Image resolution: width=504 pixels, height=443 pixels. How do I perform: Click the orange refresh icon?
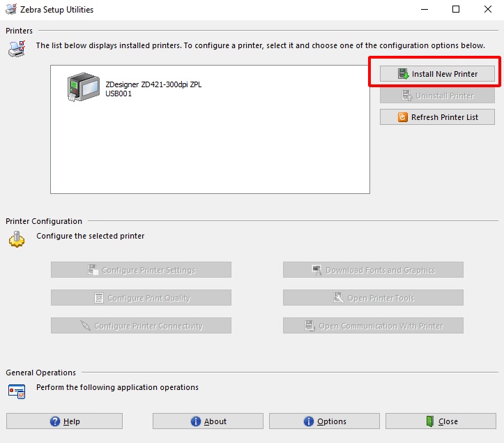tap(402, 117)
